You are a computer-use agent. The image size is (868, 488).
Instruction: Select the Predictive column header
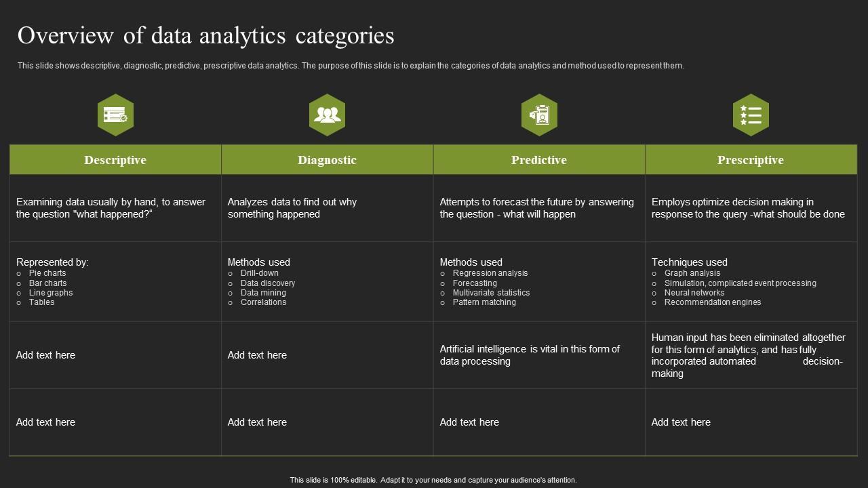coord(539,160)
